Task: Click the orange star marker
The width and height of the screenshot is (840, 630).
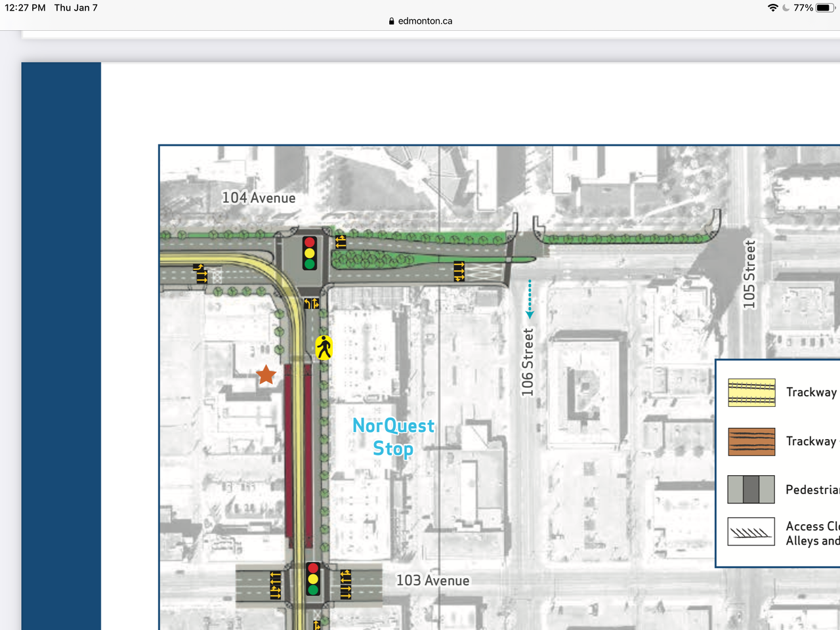Action: 266,375
